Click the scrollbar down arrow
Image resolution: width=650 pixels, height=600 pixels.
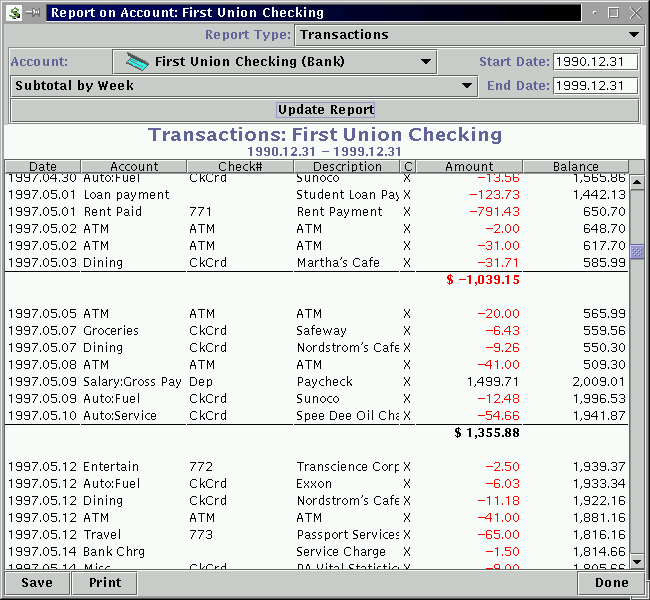click(637, 562)
